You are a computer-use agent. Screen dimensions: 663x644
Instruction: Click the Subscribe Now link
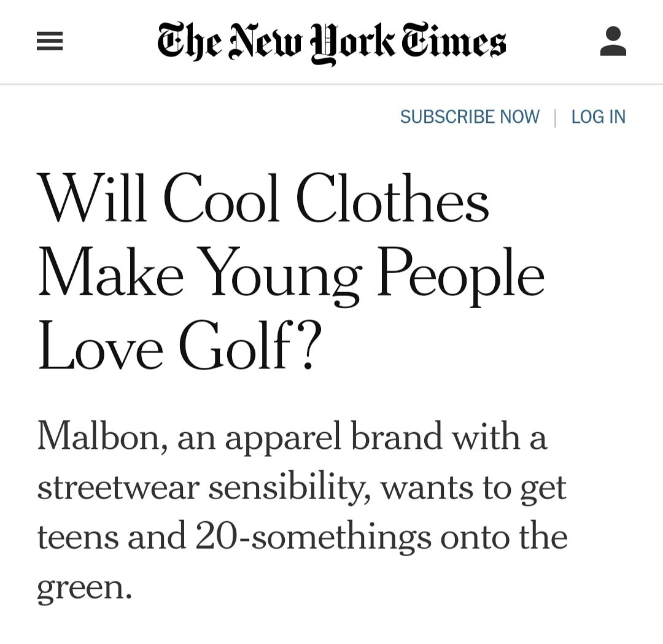[470, 117]
